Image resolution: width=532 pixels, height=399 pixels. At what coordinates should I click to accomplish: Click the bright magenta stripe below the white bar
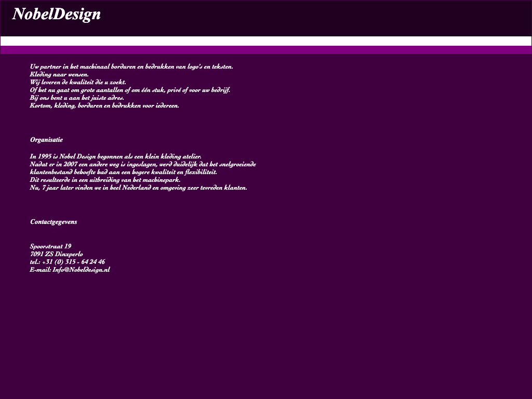(266, 50)
